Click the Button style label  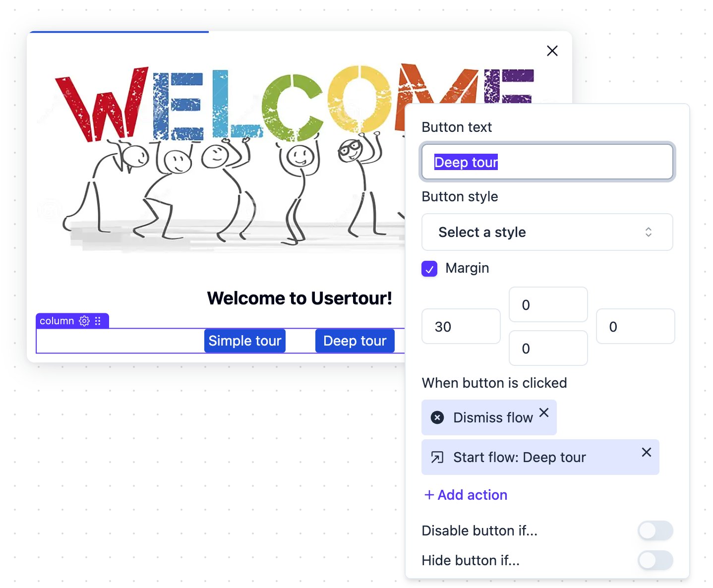[x=460, y=196]
